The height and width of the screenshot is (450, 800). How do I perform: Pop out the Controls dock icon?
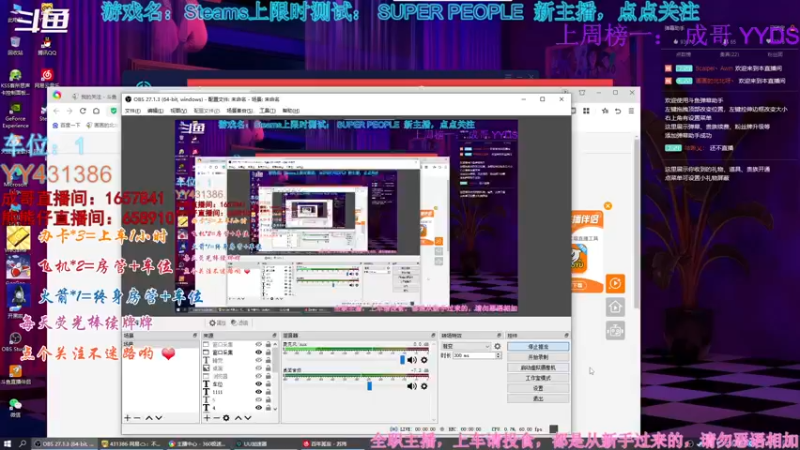click(x=566, y=335)
